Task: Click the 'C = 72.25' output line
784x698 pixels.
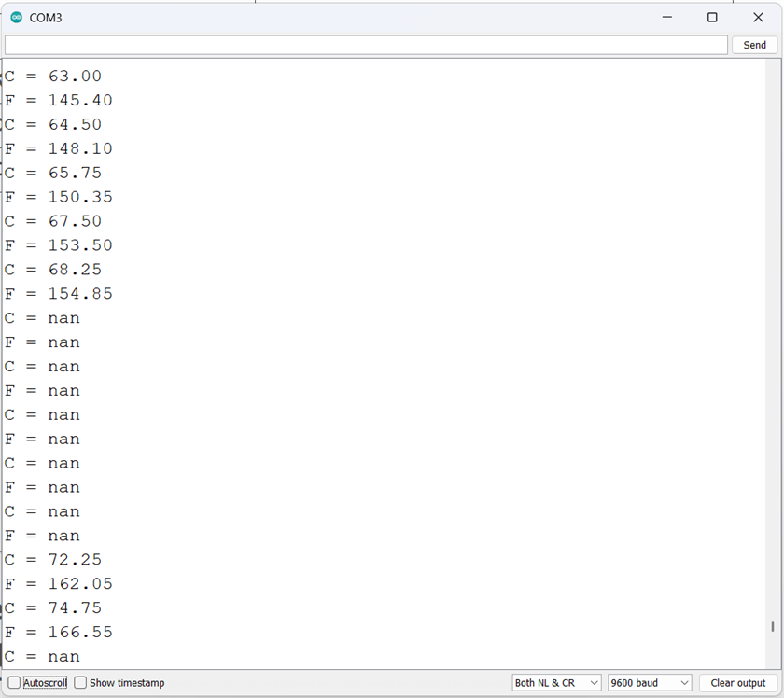Action: pyautogui.click(x=53, y=560)
